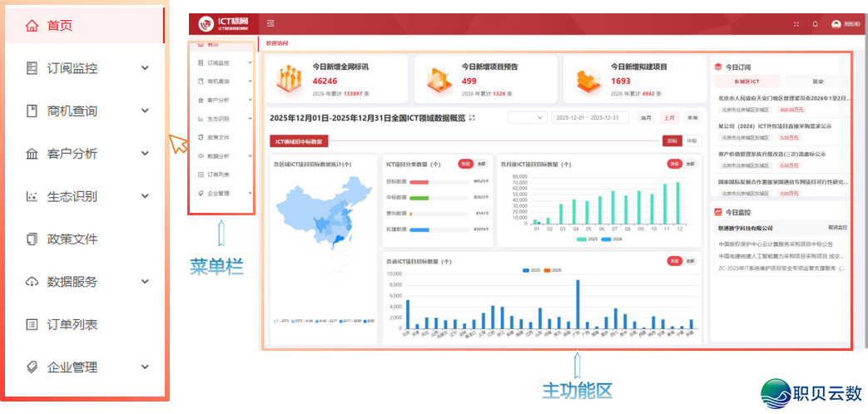
Task: Select the 延安 subscription tab
Action: (817, 81)
